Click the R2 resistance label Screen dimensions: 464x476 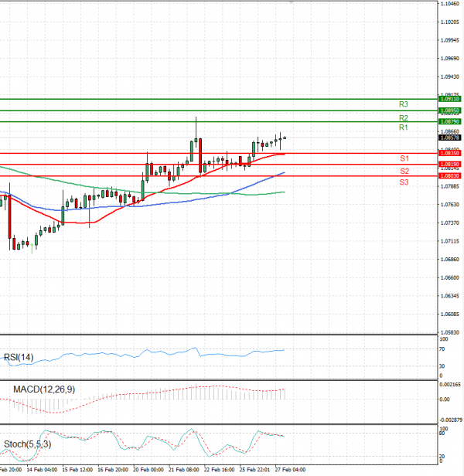point(403,117)
